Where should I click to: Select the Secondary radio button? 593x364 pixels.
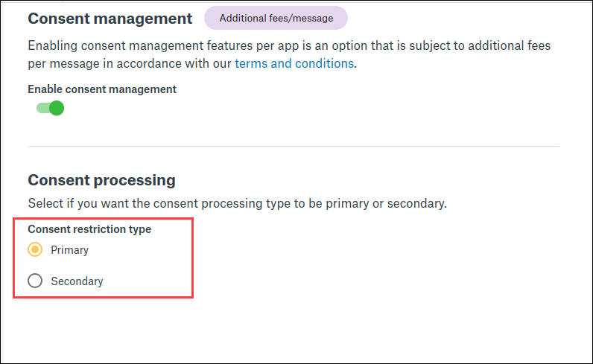[35, 281]
